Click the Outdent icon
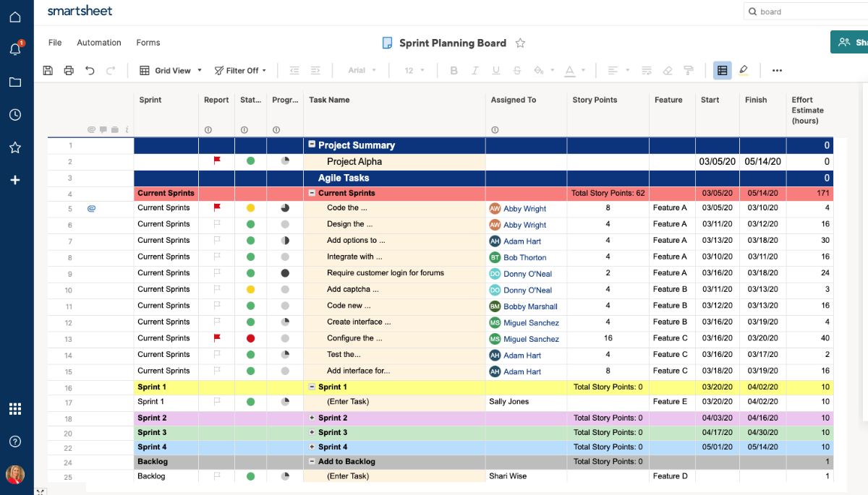The width and height of the screenshot is (868, 495). click(294, 71)
